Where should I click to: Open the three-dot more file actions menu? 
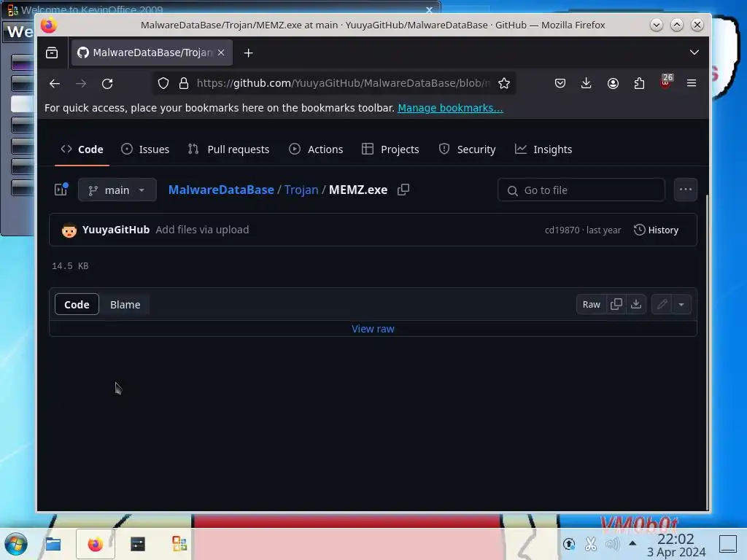pyautogui.click(x=686, y=190)
